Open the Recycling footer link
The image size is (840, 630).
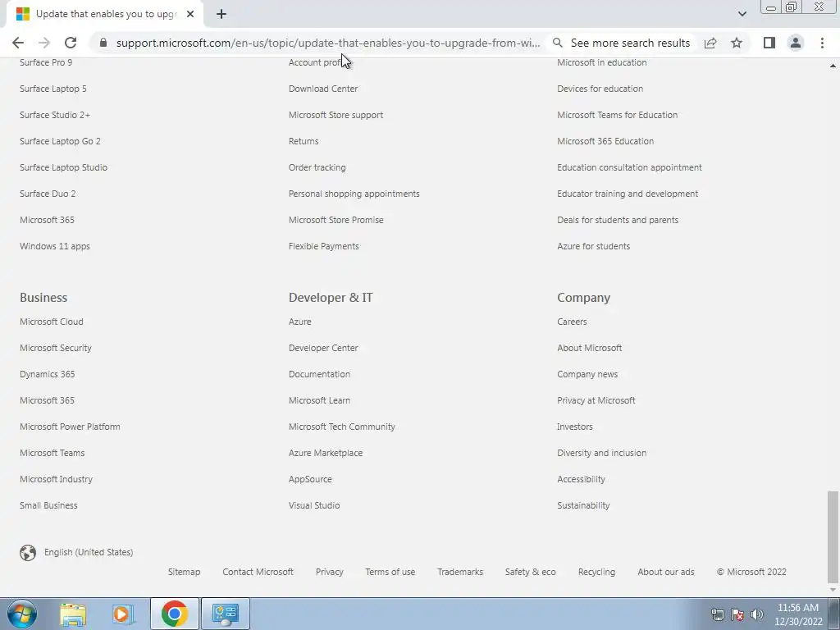pyautogui.click(x=597, y=572)
